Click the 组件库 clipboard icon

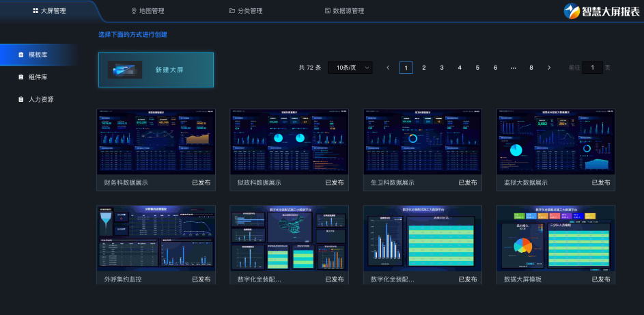click(21, 77)
